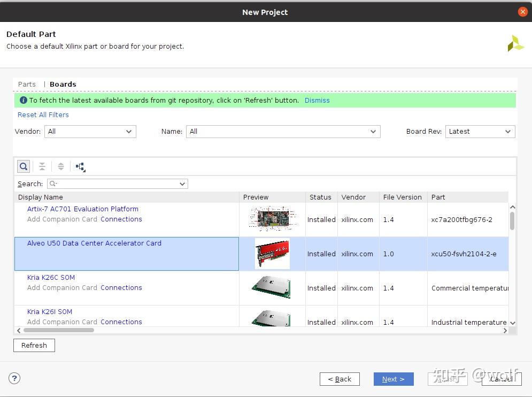Open the Vendor dropdown
Viewport: 532px width, 397px height.
coord(90,132)
